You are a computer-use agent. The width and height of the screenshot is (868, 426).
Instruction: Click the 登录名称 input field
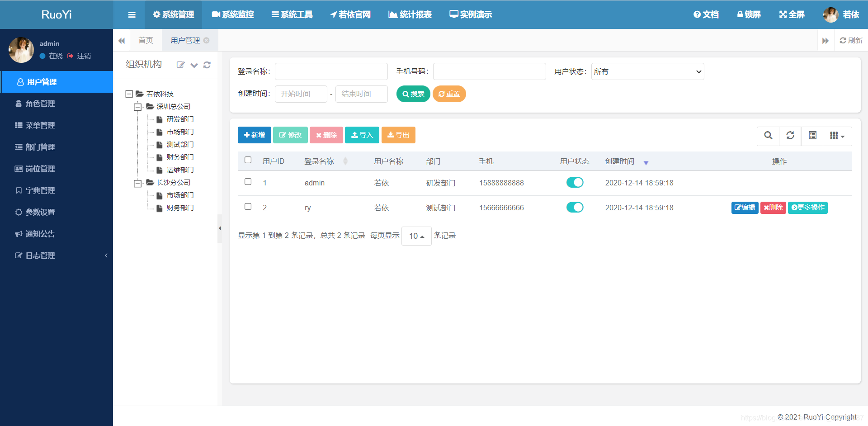[x=331, y=71]
